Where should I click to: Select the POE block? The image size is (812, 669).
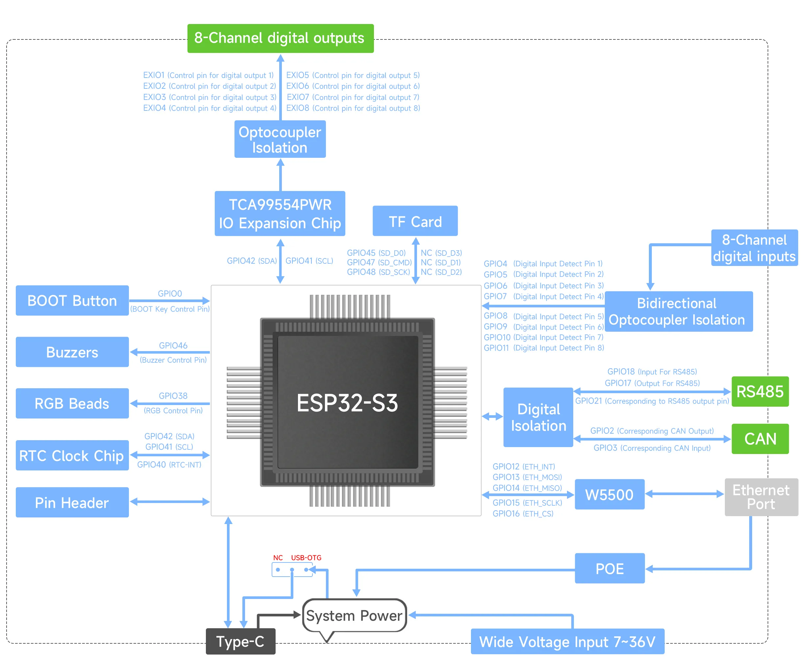[610, 568]
